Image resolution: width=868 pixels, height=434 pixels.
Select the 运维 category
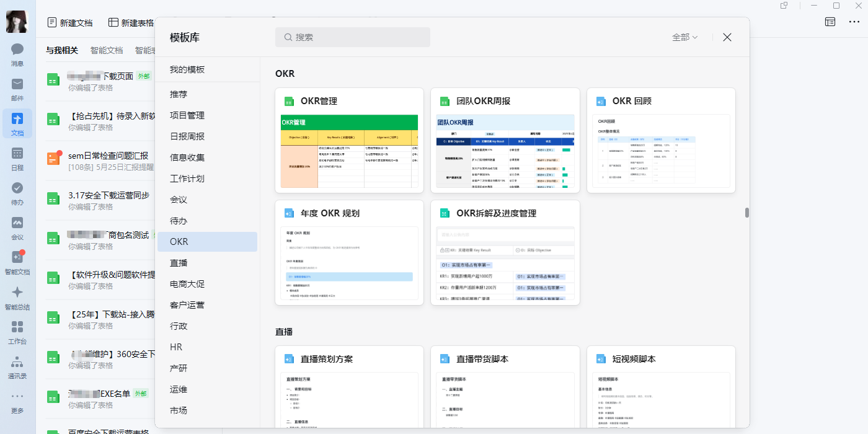pos(207,389)
